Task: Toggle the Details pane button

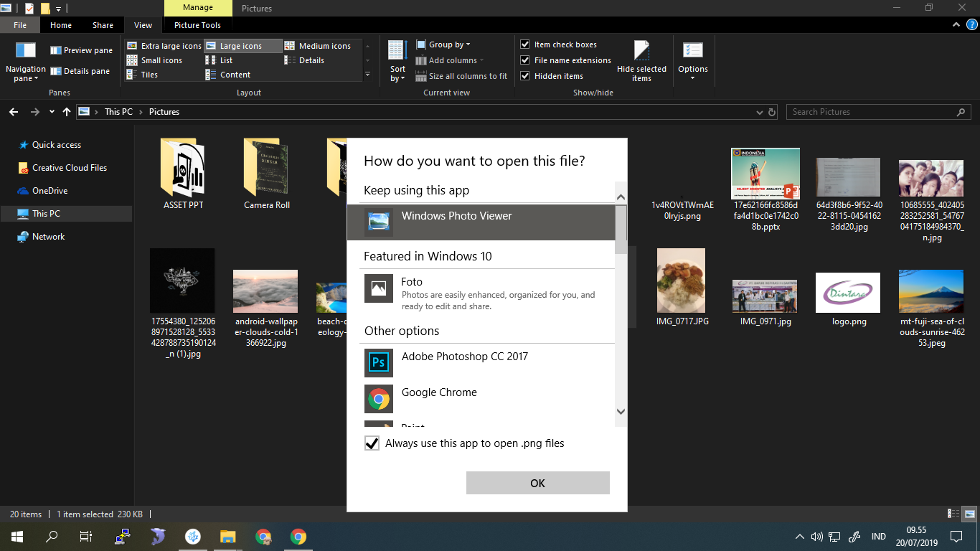Action: pyautogui.click(x=80, y=71)
